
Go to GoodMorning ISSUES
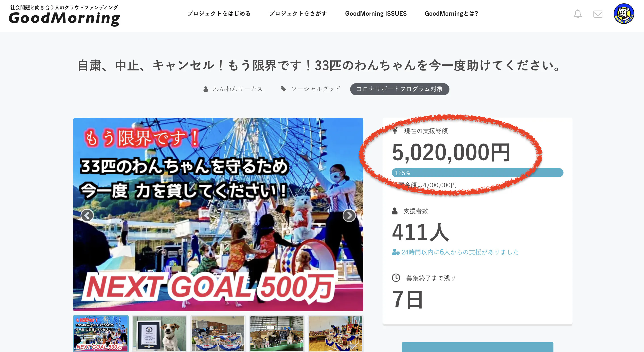coord(376,13)
